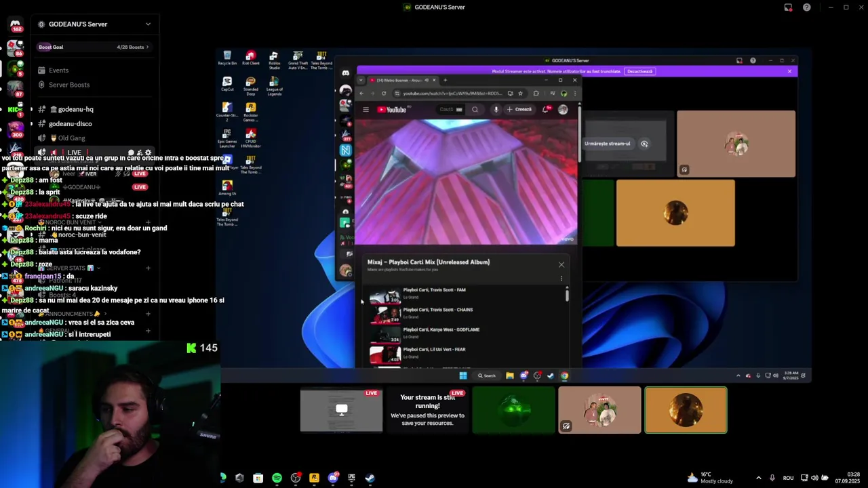Select the green avatar participant tile
This screenshot has height=488, width=868.
(x=513, y=410)
